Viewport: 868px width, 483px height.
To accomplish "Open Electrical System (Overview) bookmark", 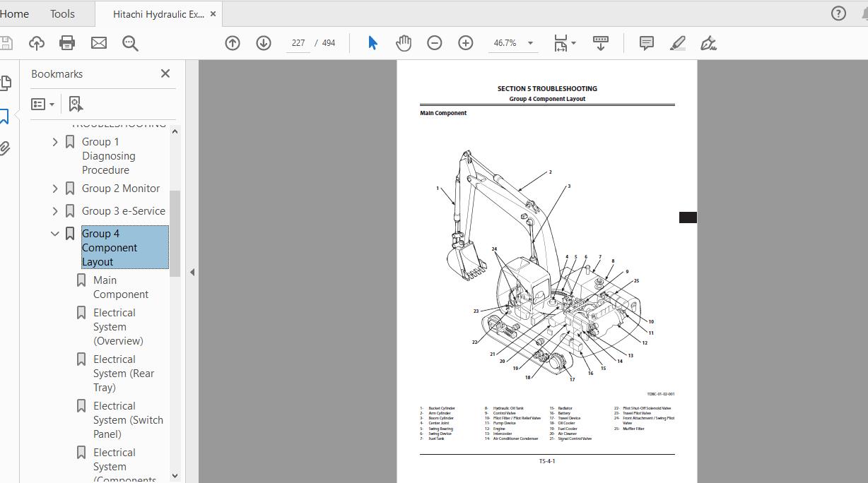I will point(118,327).
